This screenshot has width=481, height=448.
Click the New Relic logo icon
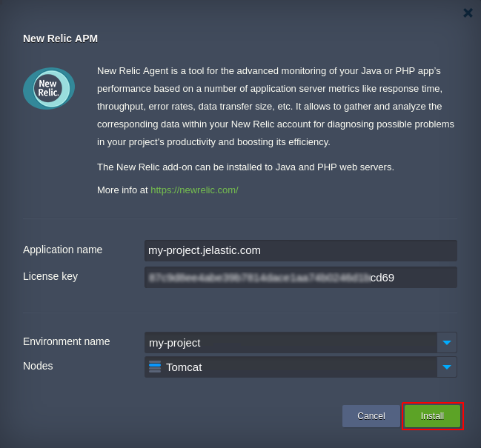49,89
